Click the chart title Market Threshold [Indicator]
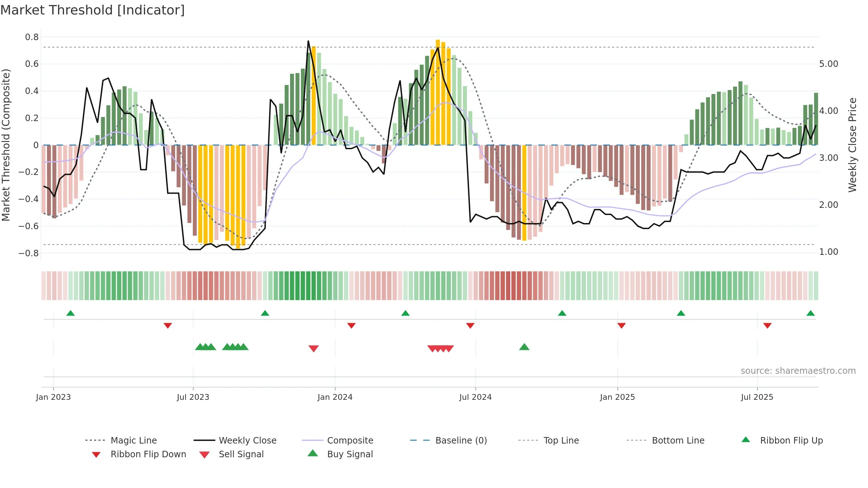868x488 pixels. 93,10
